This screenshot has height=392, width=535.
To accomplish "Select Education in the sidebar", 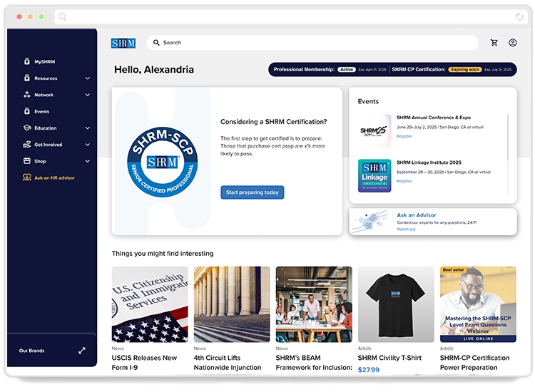I will (x=46, y=128).
